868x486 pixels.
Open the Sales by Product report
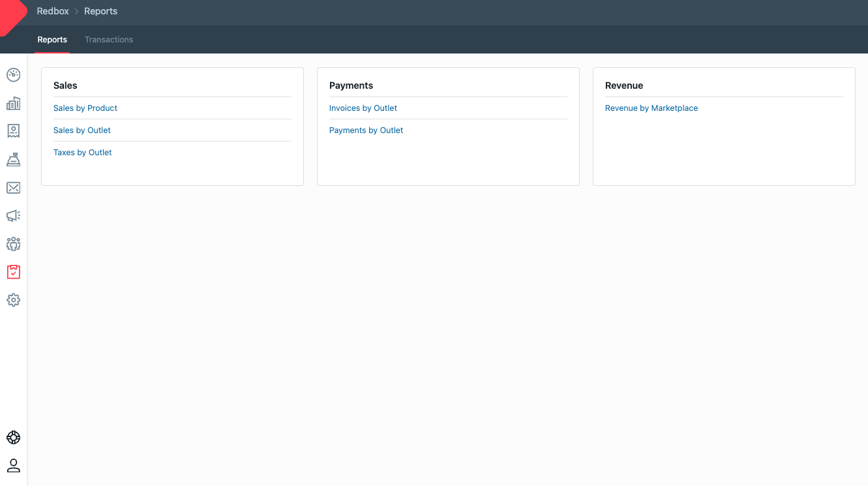click(85, 108)
